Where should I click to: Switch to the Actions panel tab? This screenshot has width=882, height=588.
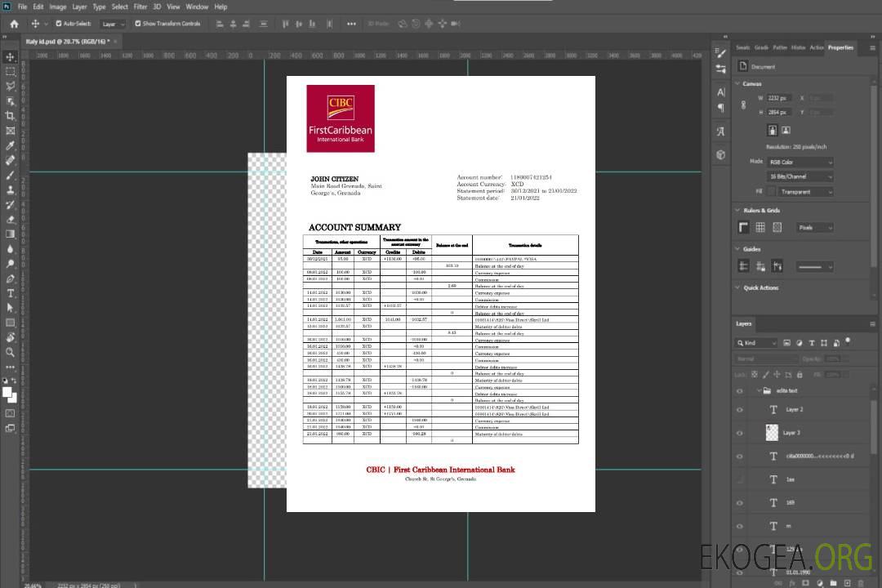[816, 48]
